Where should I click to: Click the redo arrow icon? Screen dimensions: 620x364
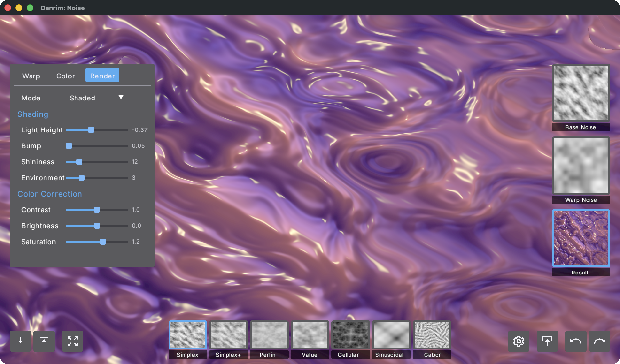point(600,341)
